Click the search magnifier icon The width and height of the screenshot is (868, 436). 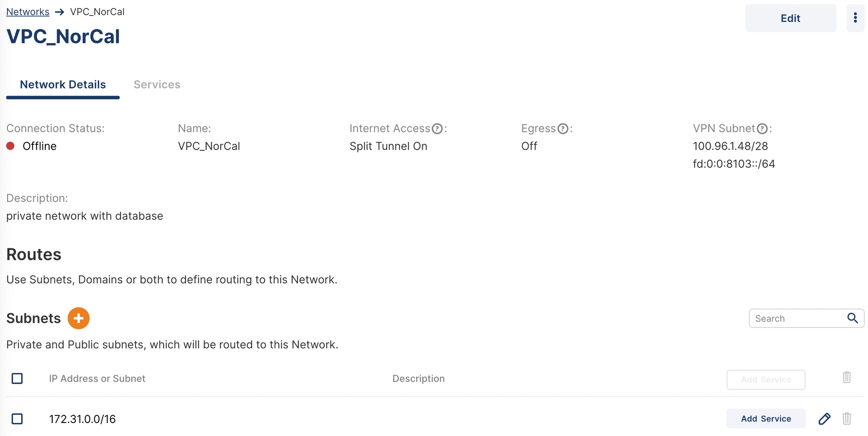click(x=852, y=318)
